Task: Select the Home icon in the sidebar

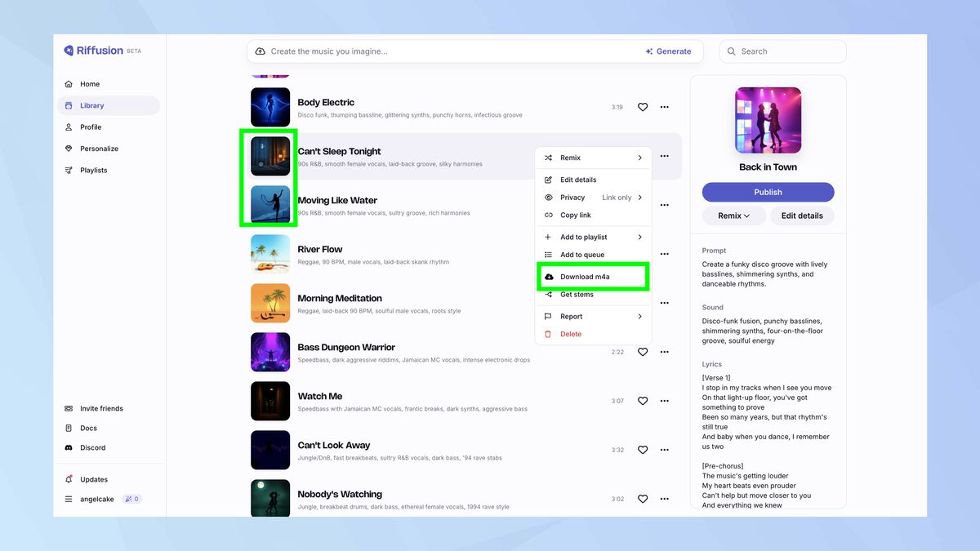Action: coord(70,83)
